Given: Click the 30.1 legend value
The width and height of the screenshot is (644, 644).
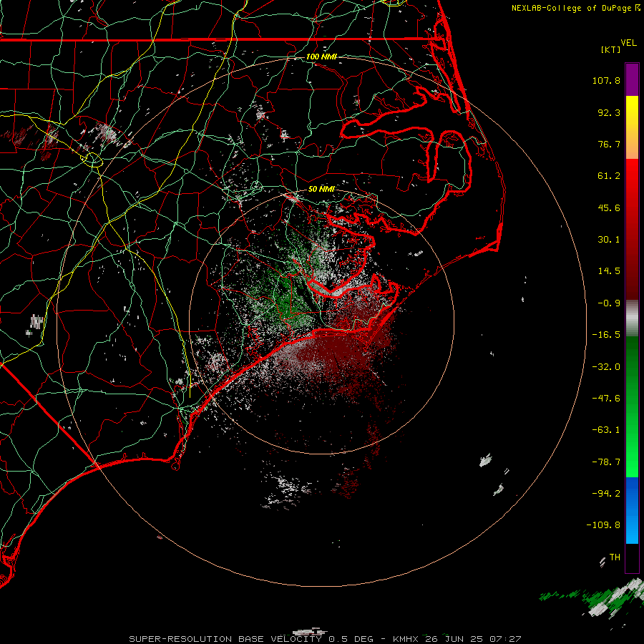Looking at the screenshot, I should point(609,240).
